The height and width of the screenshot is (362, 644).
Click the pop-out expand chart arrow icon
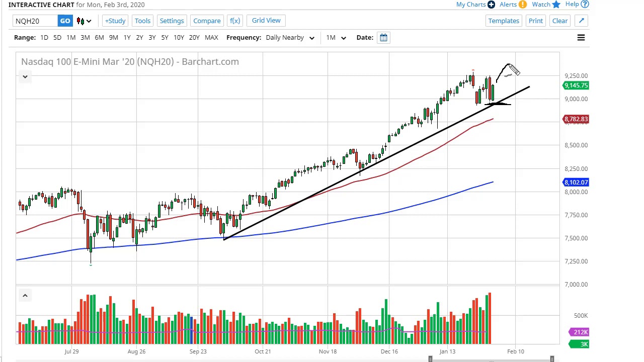point(581,21)
